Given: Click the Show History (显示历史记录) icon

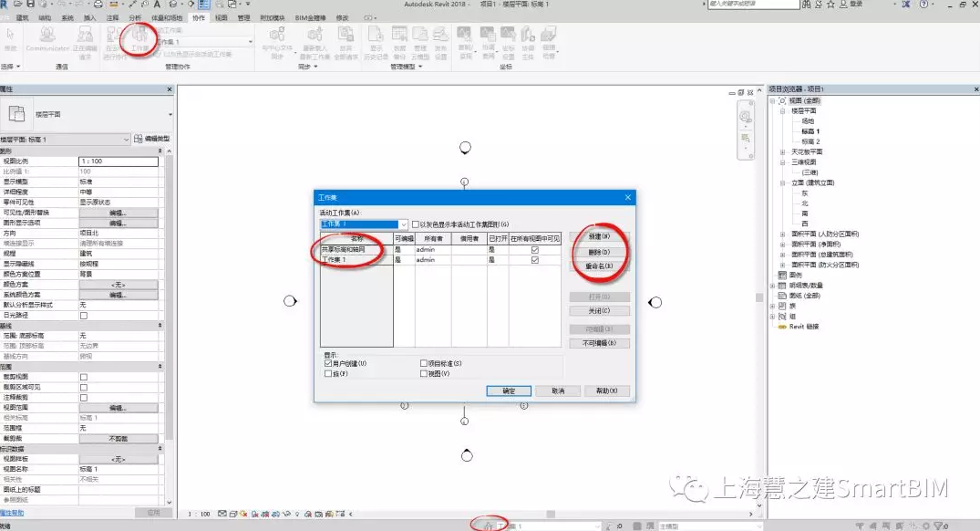Looking at the screenshot, I should click(x=376, y=35).
